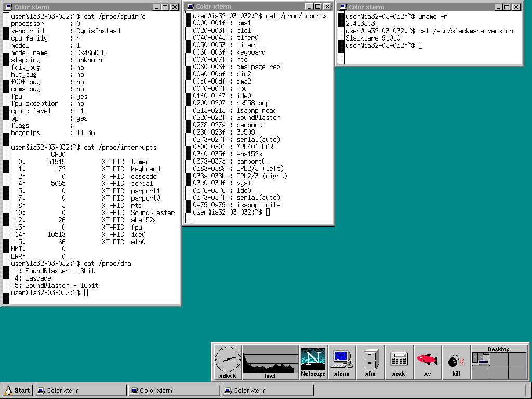
Task: Select the first Color xterm taskbar button
Action: coord(80,391)
